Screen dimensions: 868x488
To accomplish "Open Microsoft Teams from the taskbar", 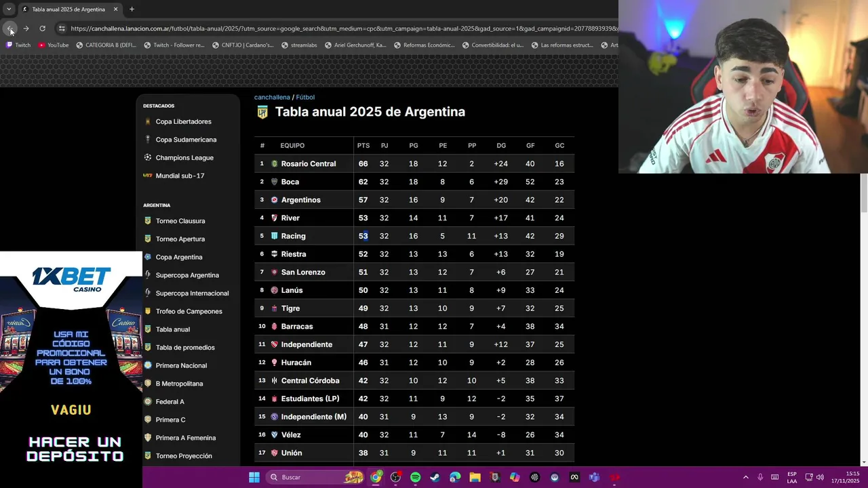I will (594, 477).
